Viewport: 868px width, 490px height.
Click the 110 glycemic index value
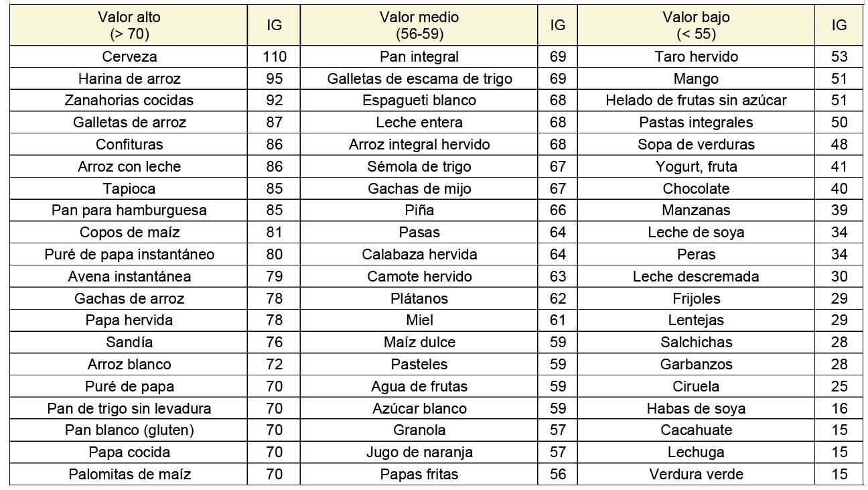[x=274, y=56]
